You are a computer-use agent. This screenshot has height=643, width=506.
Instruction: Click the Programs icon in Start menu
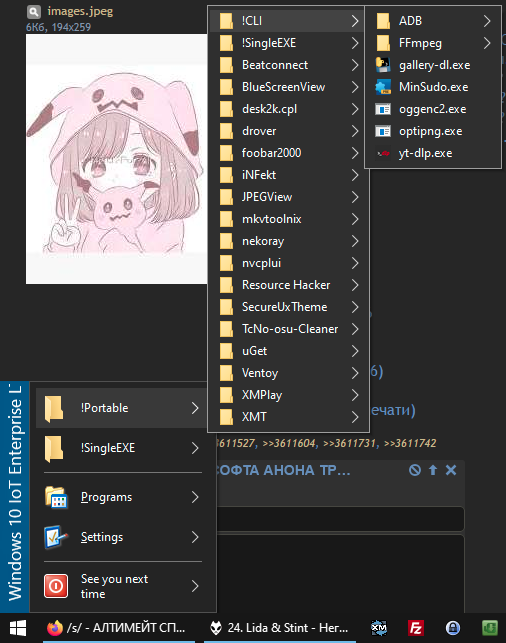[56, 497]
